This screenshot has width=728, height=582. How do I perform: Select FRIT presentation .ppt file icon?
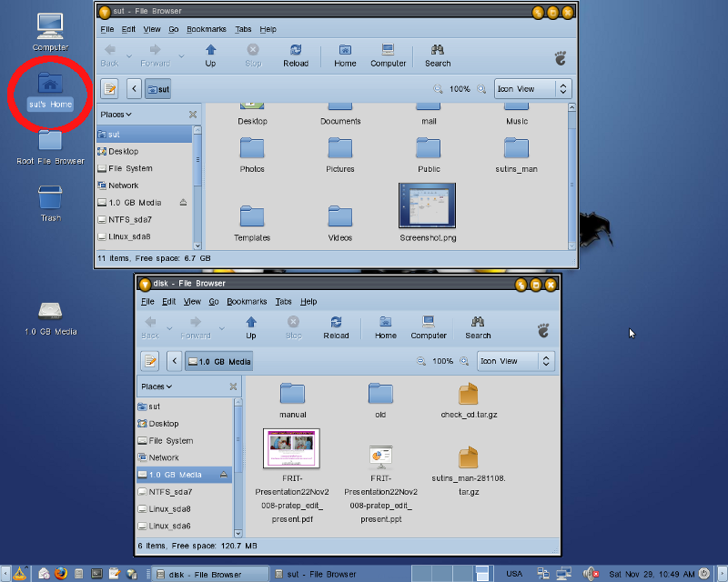tap(380, 457)
